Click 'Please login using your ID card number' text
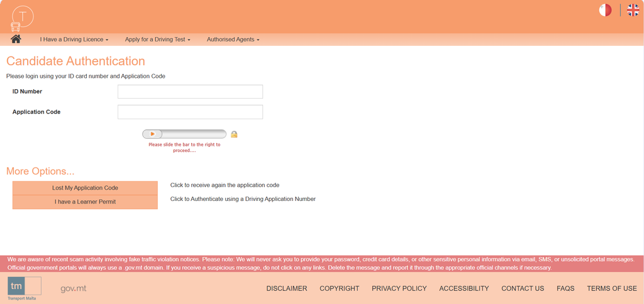This screenshot has width=644, height=304. tap(86, 76)
